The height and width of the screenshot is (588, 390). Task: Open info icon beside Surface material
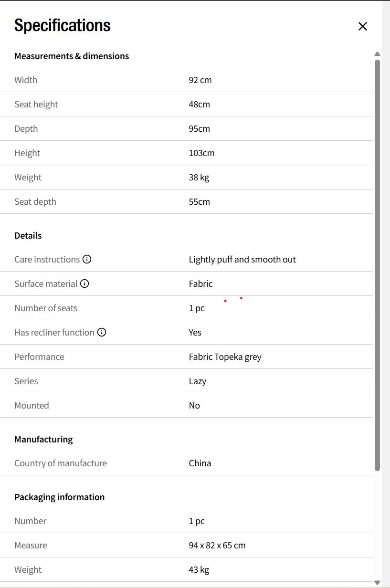click(84, 283)
